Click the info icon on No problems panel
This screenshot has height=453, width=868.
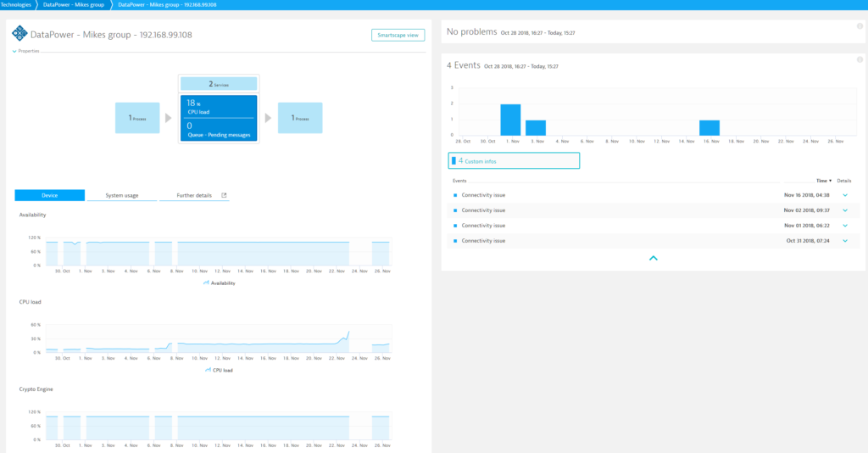pos(860,26)
